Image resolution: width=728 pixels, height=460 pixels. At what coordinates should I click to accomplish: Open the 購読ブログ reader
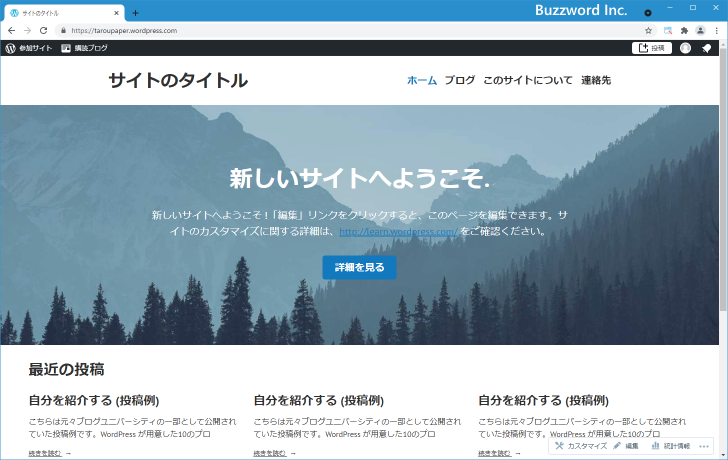pyautogui.click(x=84, y=48)
